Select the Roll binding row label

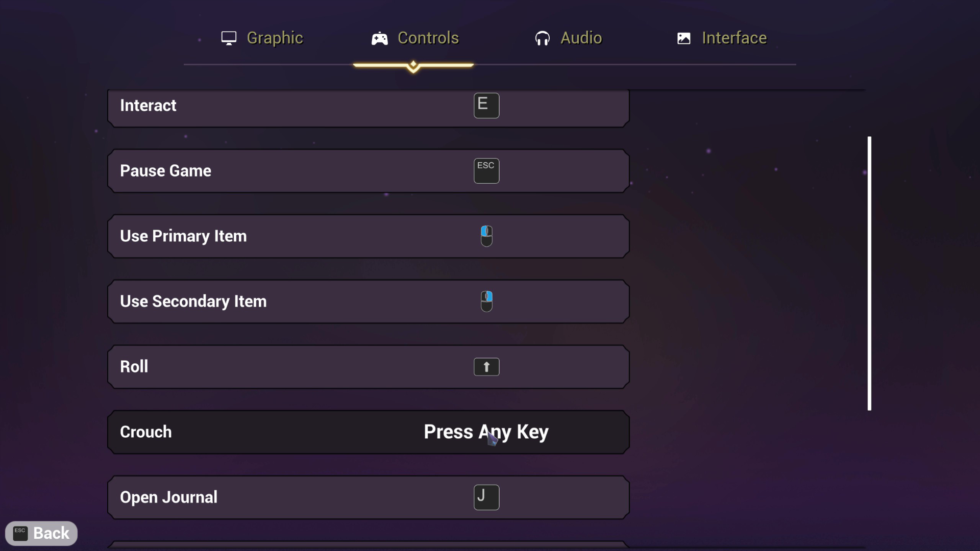tap(134, 367)
